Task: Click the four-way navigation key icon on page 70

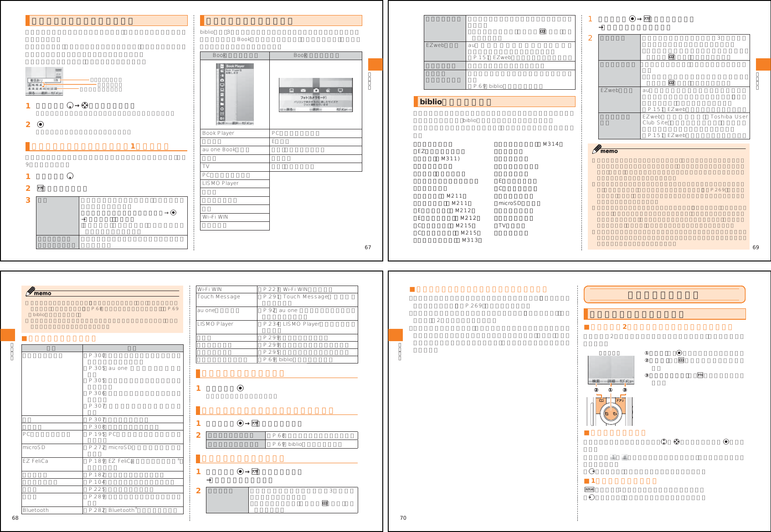Action: coord(676,442)
